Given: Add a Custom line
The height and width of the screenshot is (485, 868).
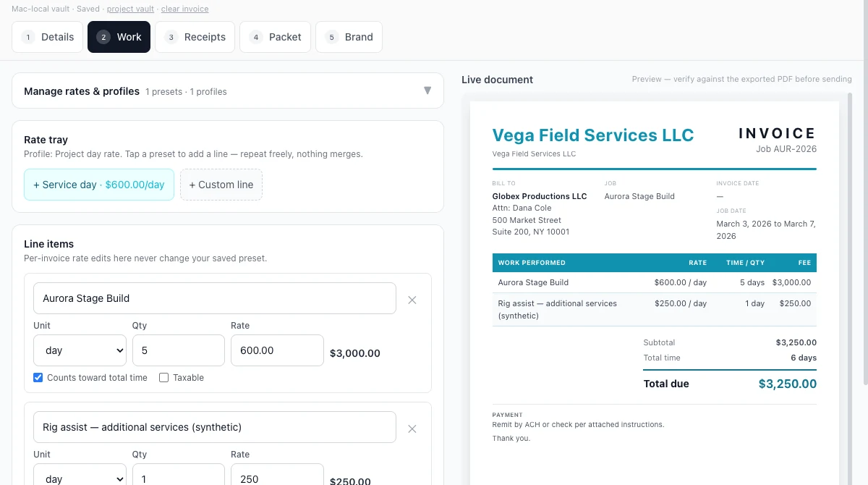Looking at the screenshot, I should 221,185.
